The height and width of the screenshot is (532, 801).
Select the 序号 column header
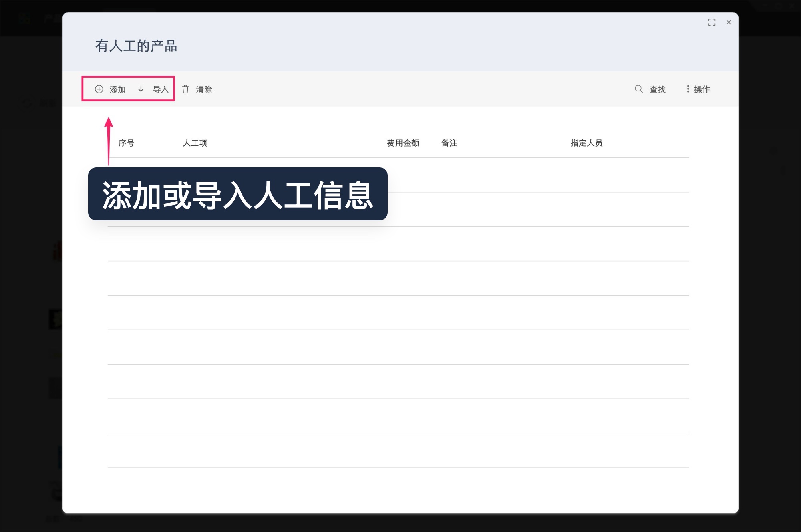[x=127, y=143]
